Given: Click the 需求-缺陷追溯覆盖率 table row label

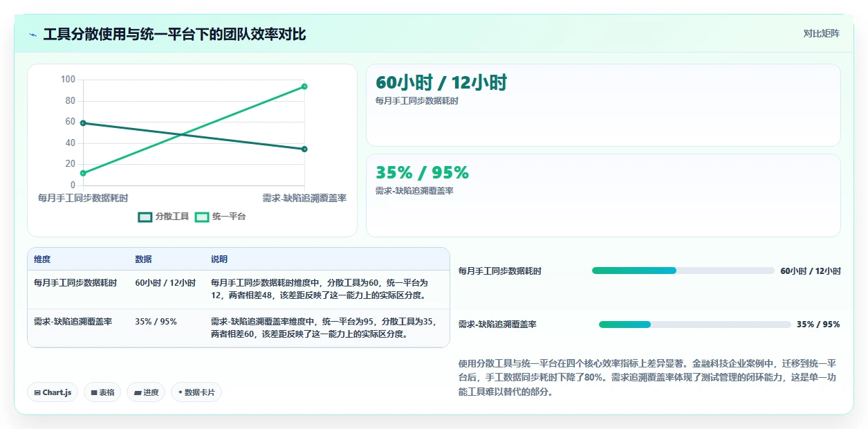Looking at the screenshot, I should 73,322.
